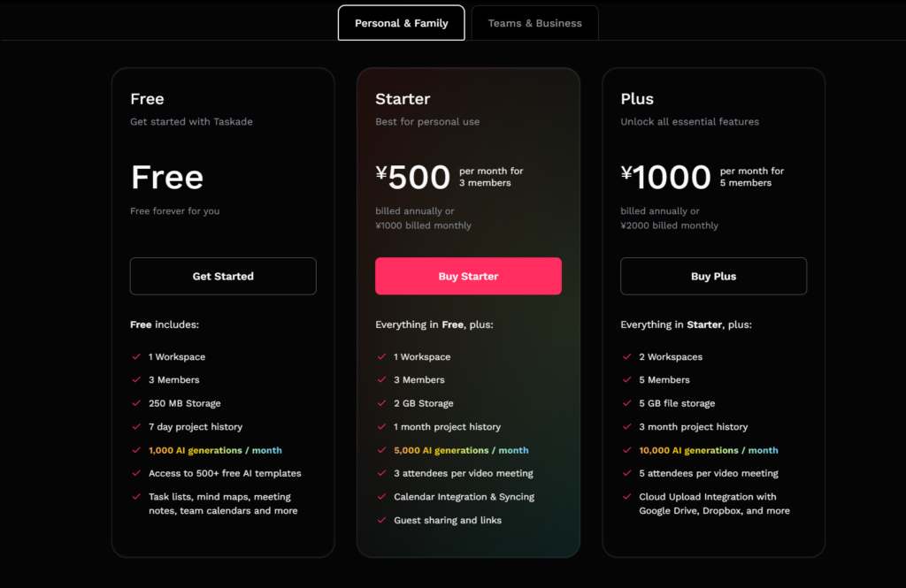The width and height of the screenshot is (906, 588).
Task: Switch to the Teams & Business tab
Action: point(534,23)
